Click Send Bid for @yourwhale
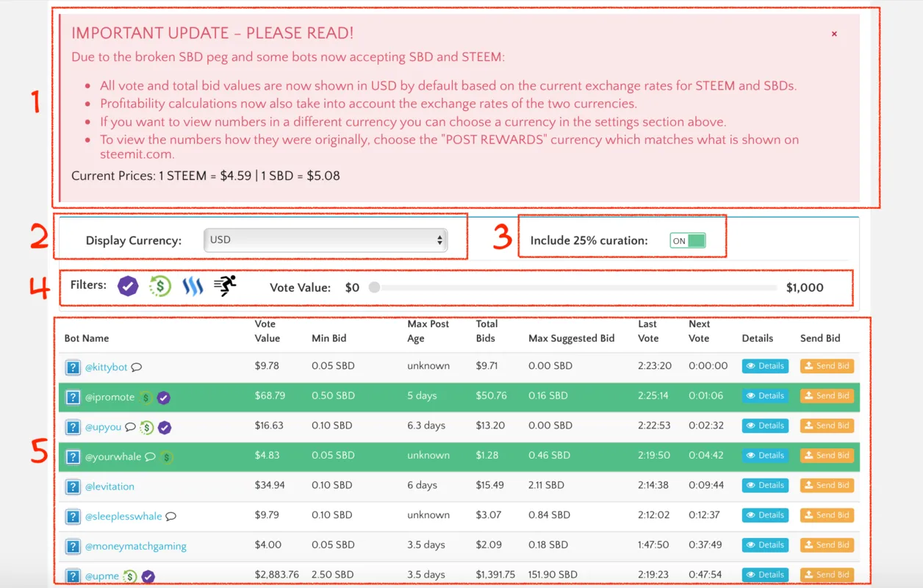The width and height of the screenshot is (923, 588). (x=827, y=455)
